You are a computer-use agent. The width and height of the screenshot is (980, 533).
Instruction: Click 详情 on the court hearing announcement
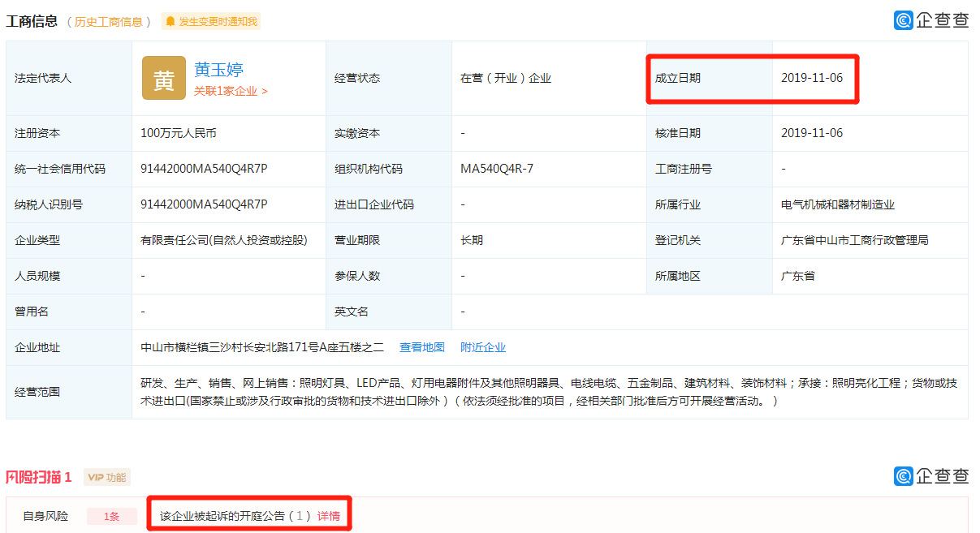pos(328,514)
